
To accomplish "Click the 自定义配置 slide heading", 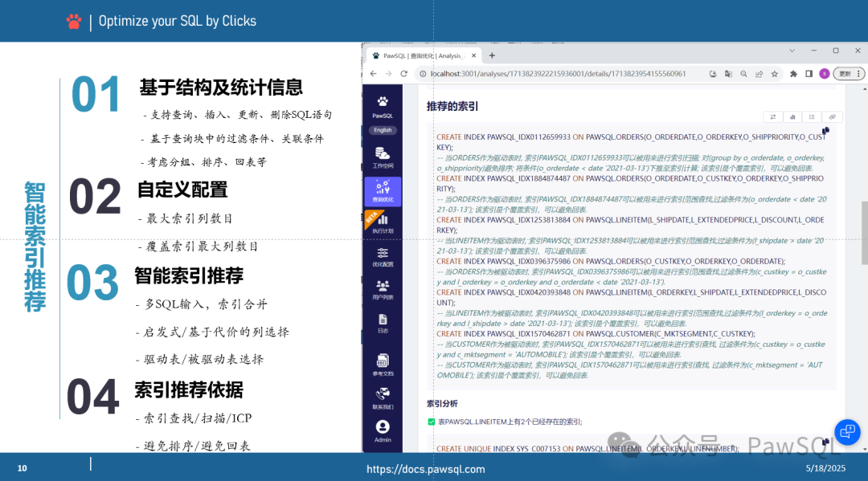I will coord(182,190).
